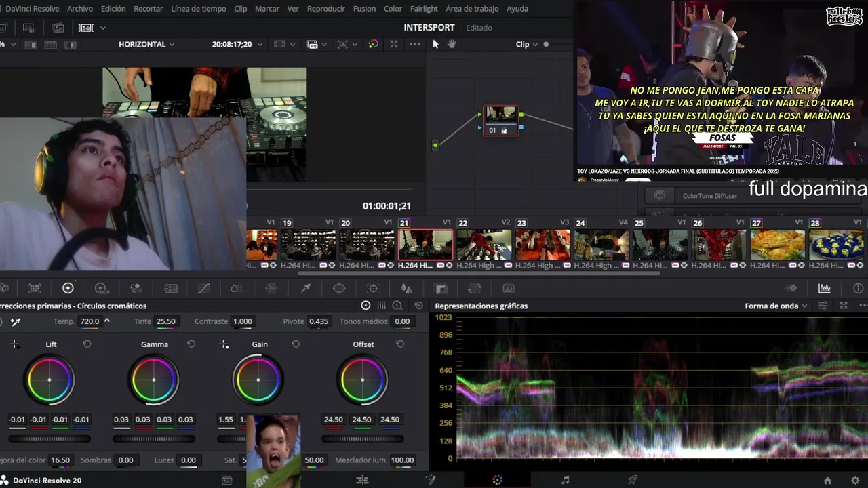The width and height of the screenshot is (868, 488).
Task: Open the Fusion menu
Action: coord(364,9)
